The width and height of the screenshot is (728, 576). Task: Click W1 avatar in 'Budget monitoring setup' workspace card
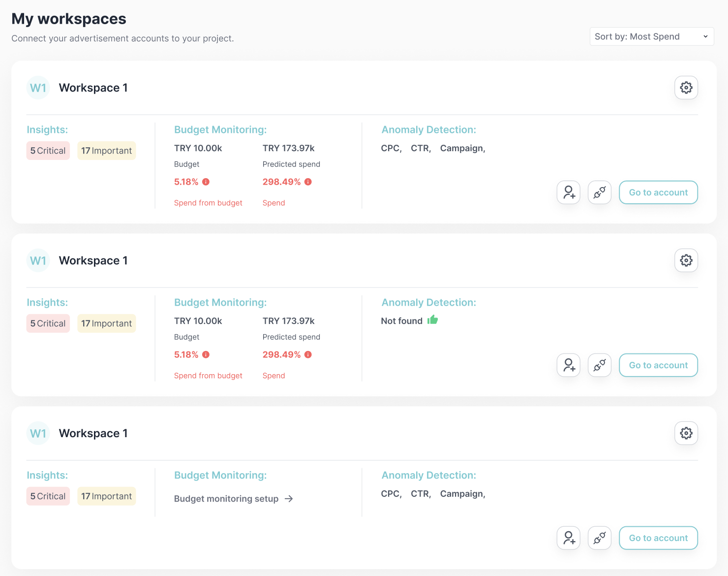pyautogui.click(x=38, y=433)
